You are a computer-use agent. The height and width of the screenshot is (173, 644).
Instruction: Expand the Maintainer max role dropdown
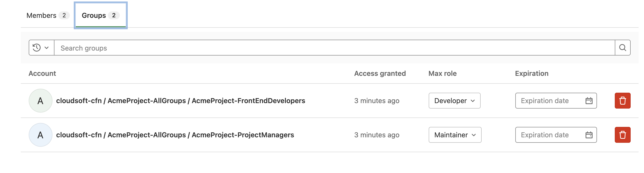coord(455,135)
